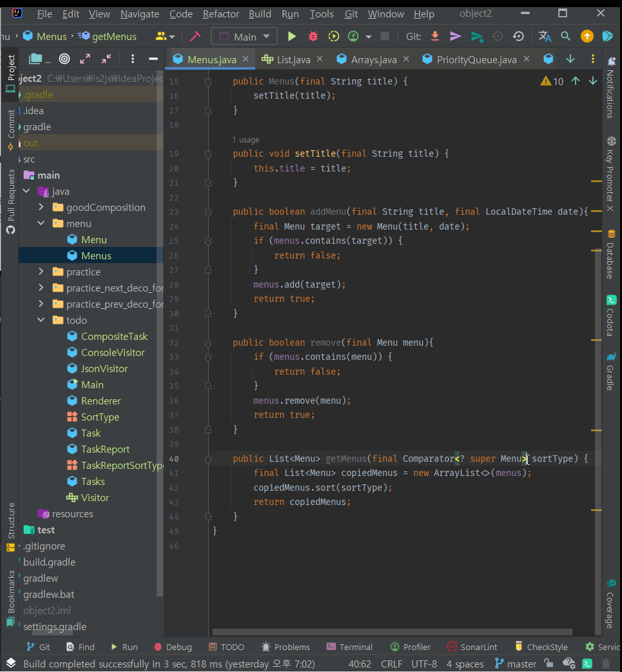Screen dimensions: 622x672
Task: Select TaskReport class in Project tree
Action: [105, 449]
